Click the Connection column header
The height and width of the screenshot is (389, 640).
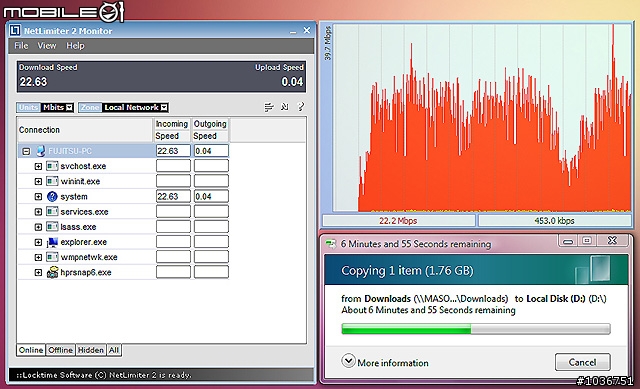coord(84,130)
